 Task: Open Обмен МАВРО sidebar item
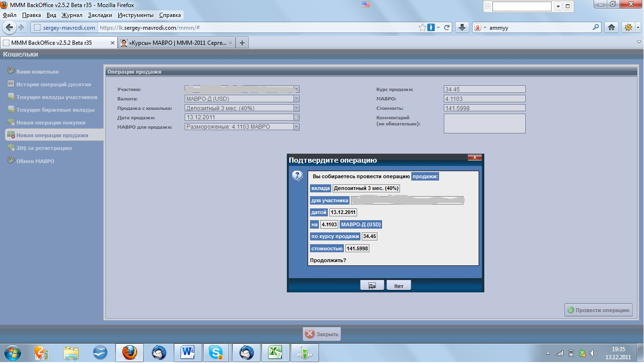pyautogui.click(x=35, y=161)
